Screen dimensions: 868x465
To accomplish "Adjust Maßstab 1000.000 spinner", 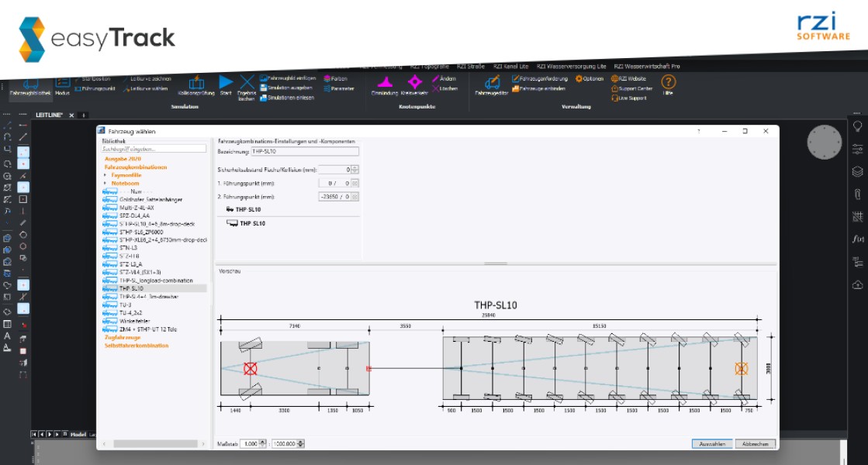I will pyautogui.click(x=301, y=443).
